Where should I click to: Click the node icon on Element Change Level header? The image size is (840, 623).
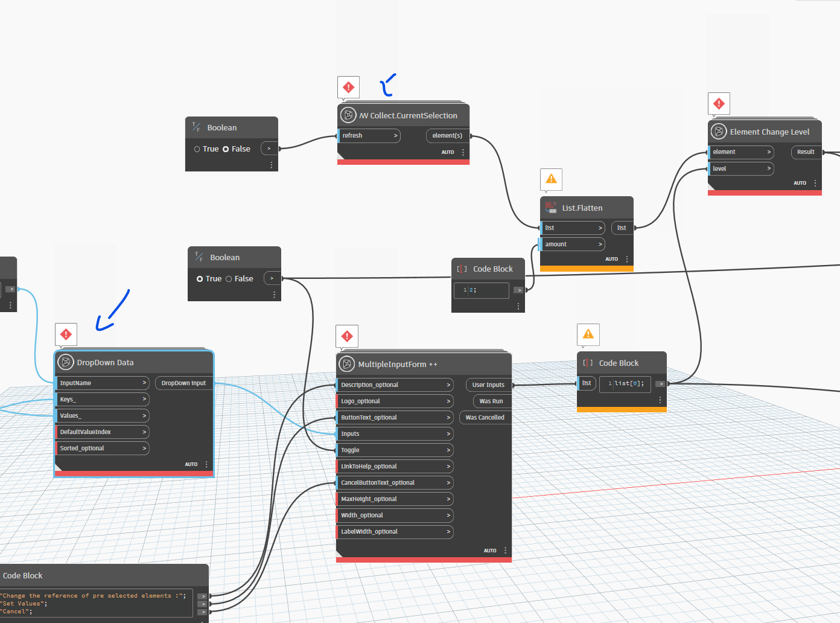coord(718,131)
